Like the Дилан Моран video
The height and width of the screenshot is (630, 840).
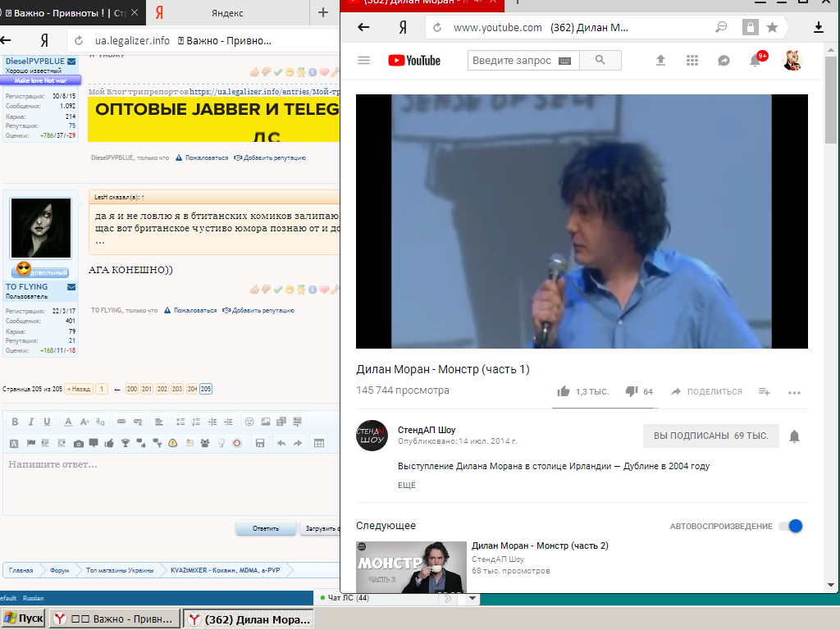pos(564,391)
